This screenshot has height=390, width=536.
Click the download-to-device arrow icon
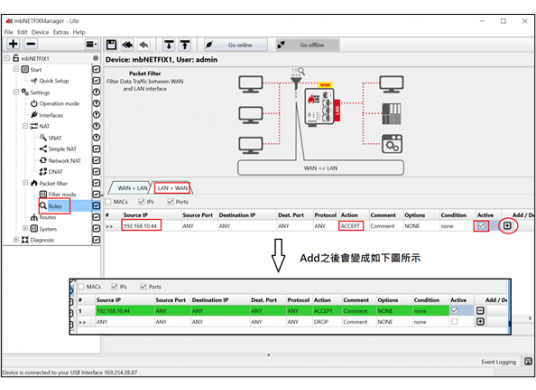(169, 45)
